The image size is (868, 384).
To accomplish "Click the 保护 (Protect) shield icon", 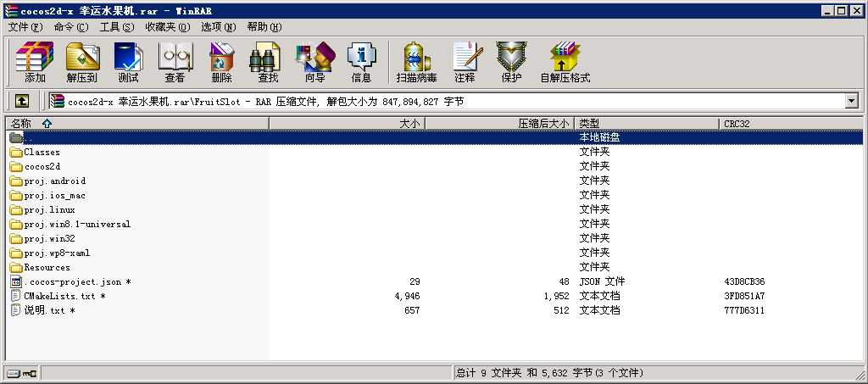I will (x=511, y=57).
